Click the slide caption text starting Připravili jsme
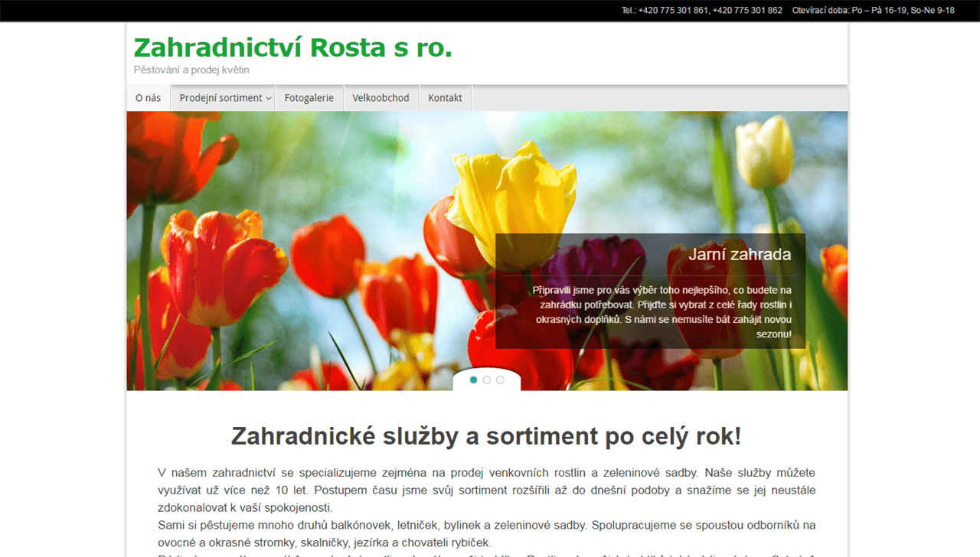The width and height of the screenshot is (980, 557). pos(661,312)
